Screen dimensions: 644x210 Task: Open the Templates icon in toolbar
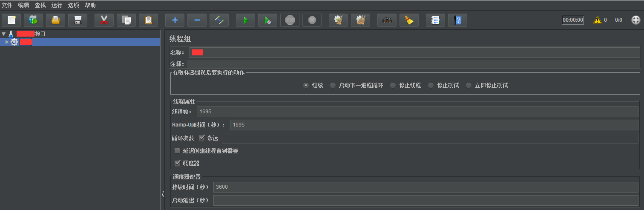coord(33,20)
